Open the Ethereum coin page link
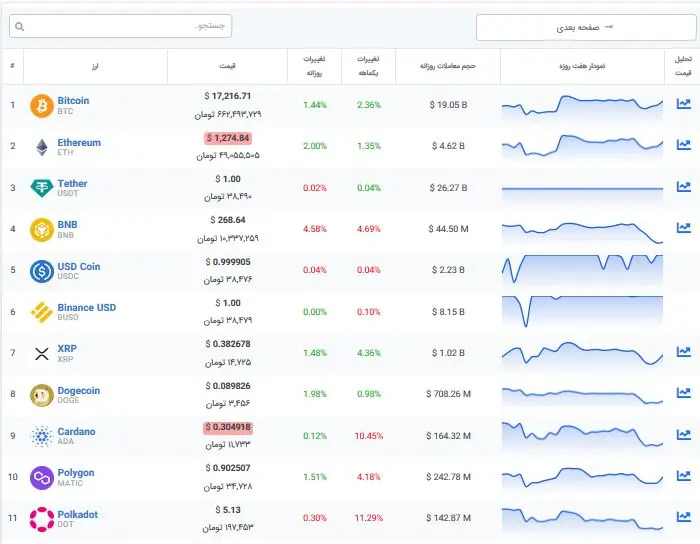The width and height of the screenshot is (700, 544). tap(79, 142)
